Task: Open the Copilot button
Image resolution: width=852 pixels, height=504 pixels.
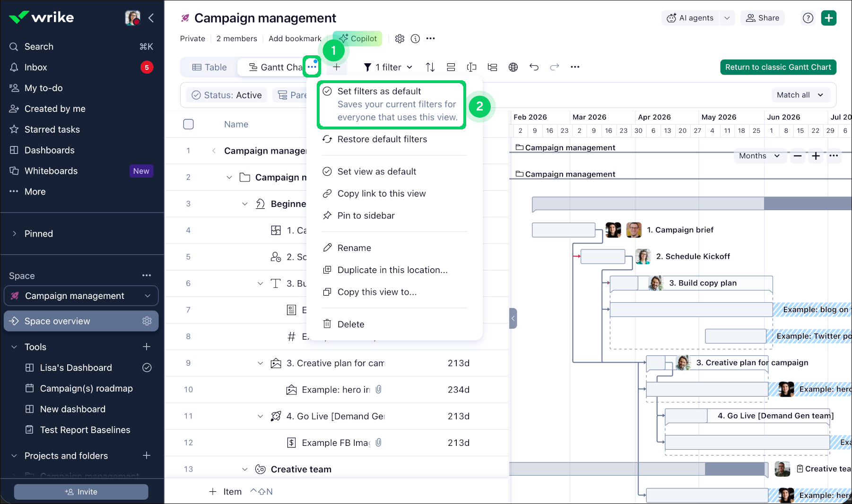Action: pyautogui.click(x=357, y=39)
